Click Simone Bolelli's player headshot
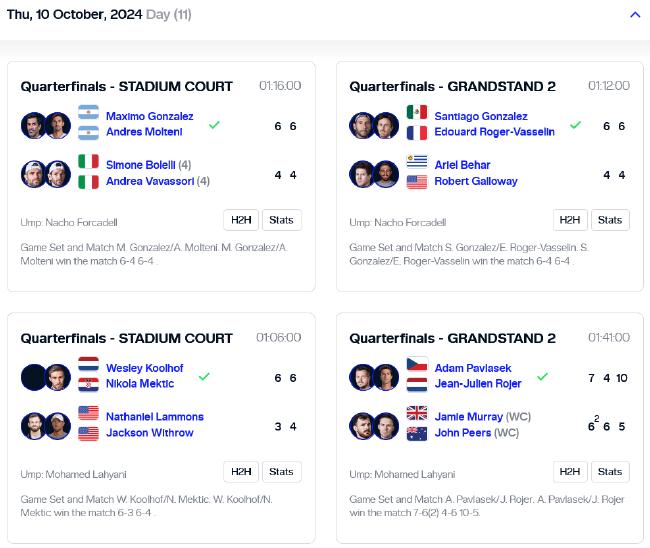650x548 pixels. (34, 174)
